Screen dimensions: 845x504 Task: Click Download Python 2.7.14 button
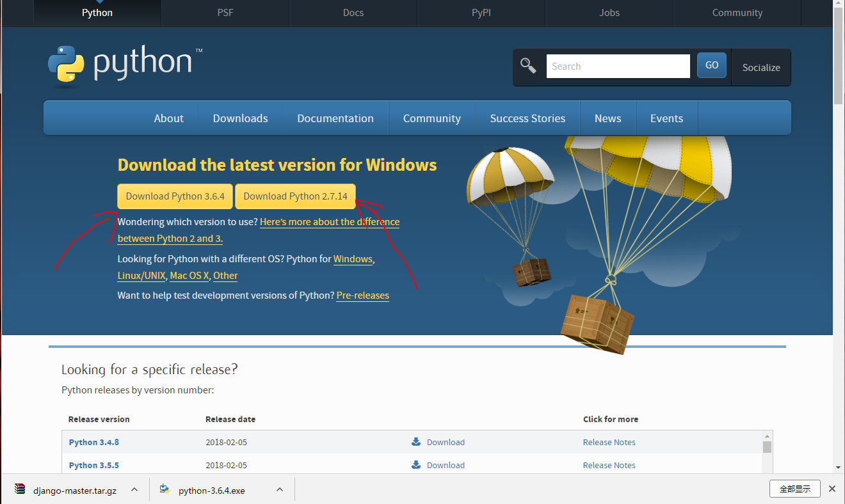295,196
